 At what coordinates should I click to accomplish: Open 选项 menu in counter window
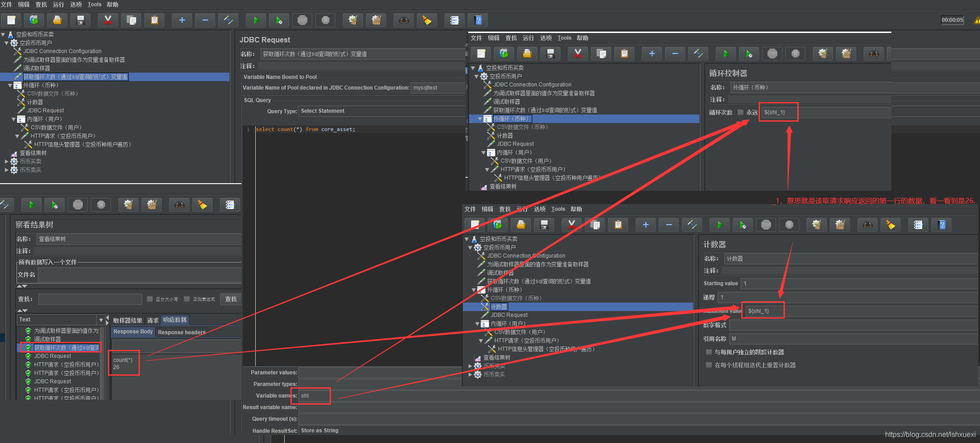tap(539, 209)
